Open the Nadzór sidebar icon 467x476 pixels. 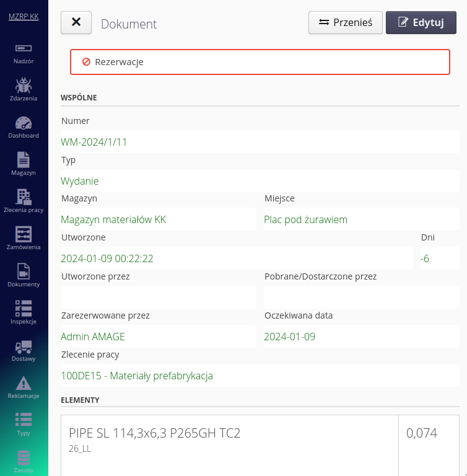point(24,48)
